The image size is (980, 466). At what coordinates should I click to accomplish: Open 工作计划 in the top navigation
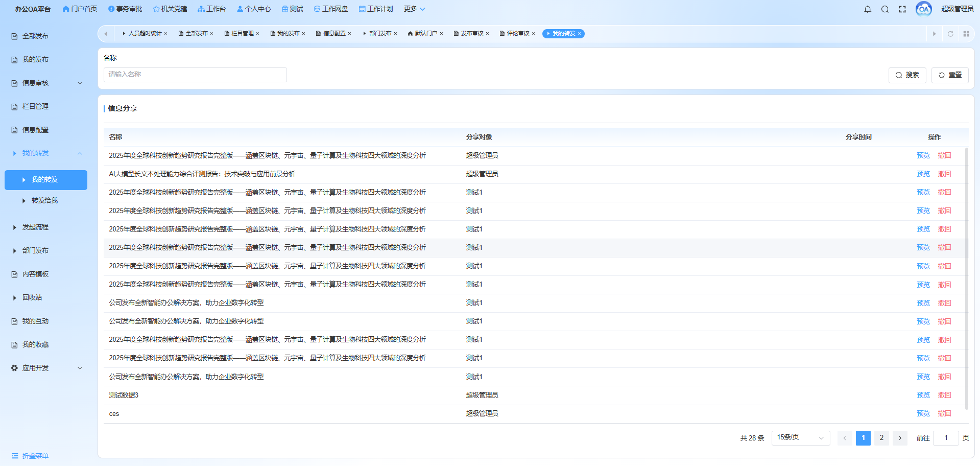coord(376,9)
